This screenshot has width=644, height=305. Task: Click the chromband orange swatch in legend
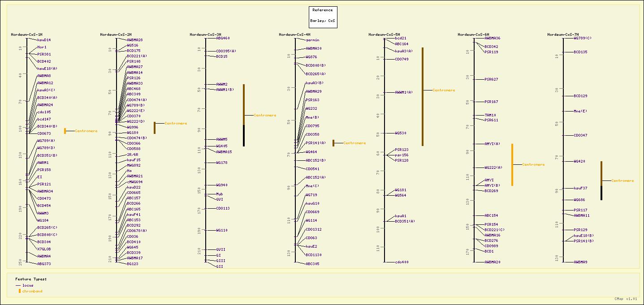coord(19,291)
